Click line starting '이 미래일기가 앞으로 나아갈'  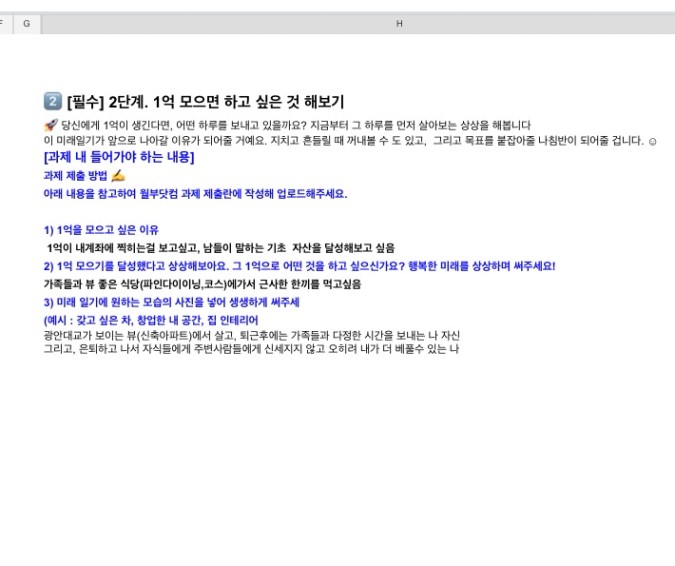point(344,141)
